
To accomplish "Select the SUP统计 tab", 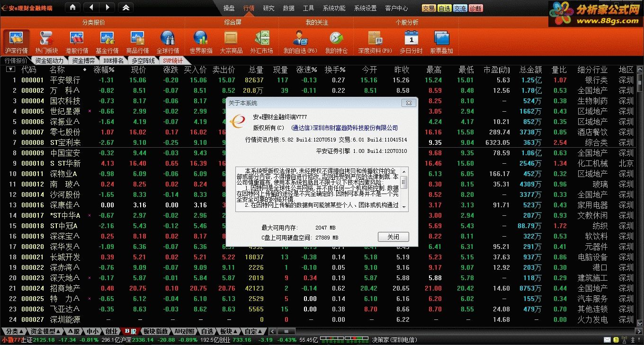I will coord(173,61).
